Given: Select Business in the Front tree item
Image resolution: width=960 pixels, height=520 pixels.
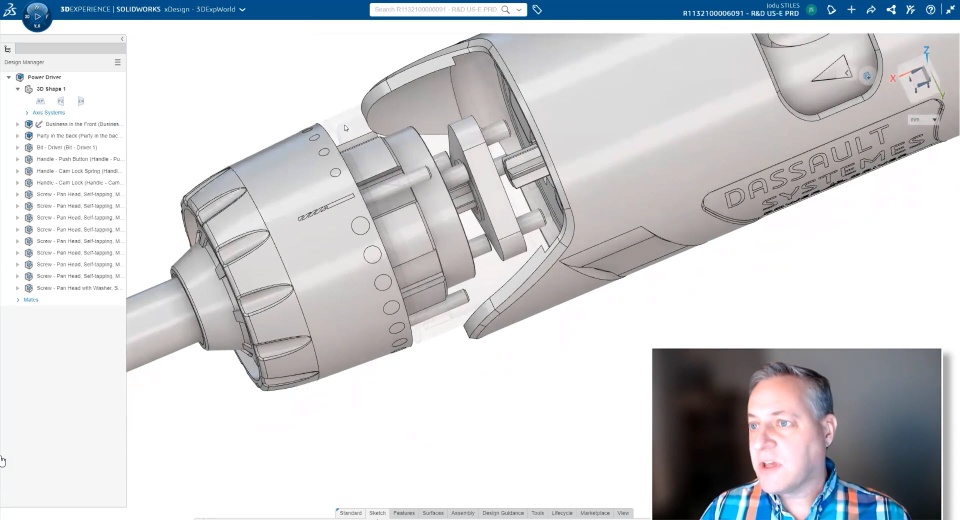Looking at the screenshot, I should [x=83, y=124].
